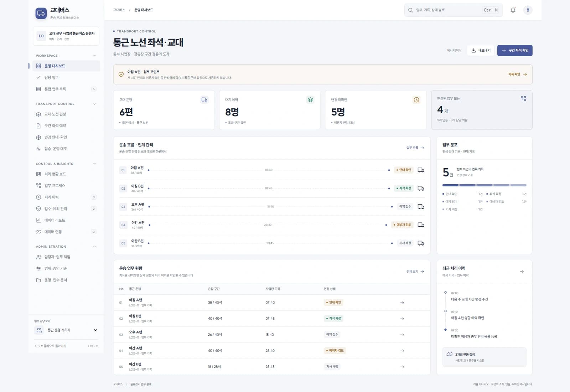
Task: Open row arrow for 아침 B편 in table
Action: coord(402,319)
